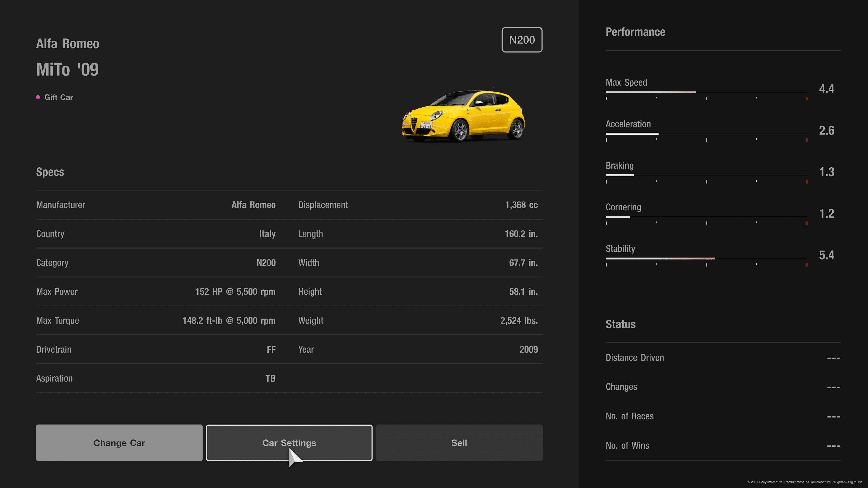868x488 pixels.
Task: Click the Status section heading
Action: pyautogui.click(x=621, y=324)
